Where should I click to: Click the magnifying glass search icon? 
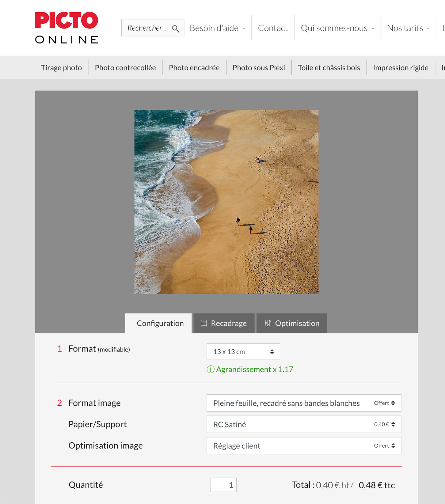[x=176, y=28]
